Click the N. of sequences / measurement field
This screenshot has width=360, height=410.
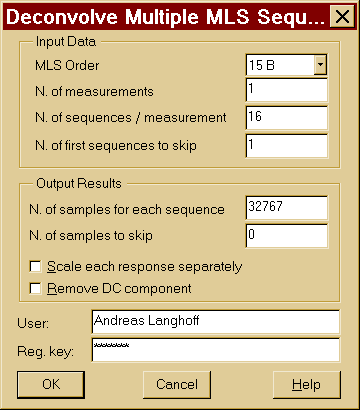click(287, 118)
